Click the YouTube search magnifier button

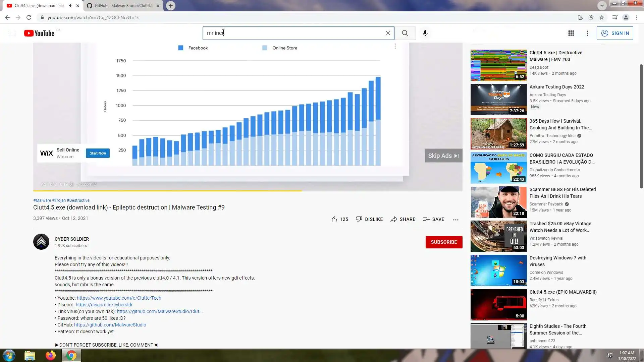(405, 33)
